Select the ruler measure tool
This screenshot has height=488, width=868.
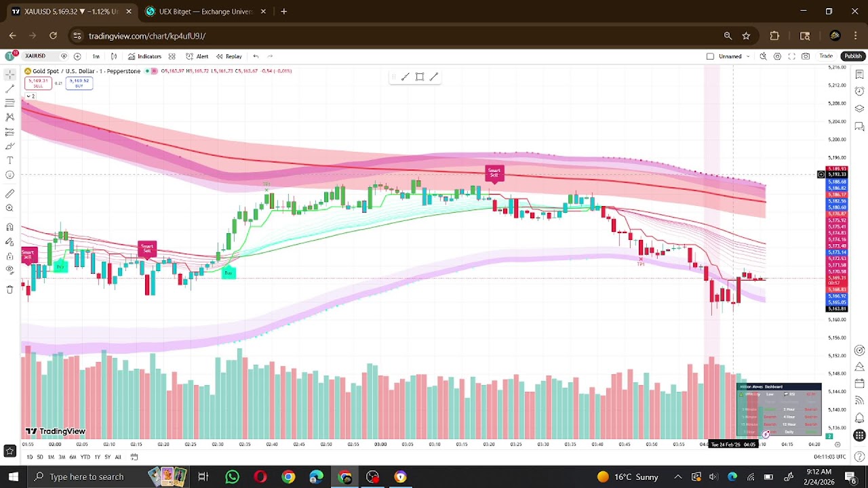[x=9, y=194]
